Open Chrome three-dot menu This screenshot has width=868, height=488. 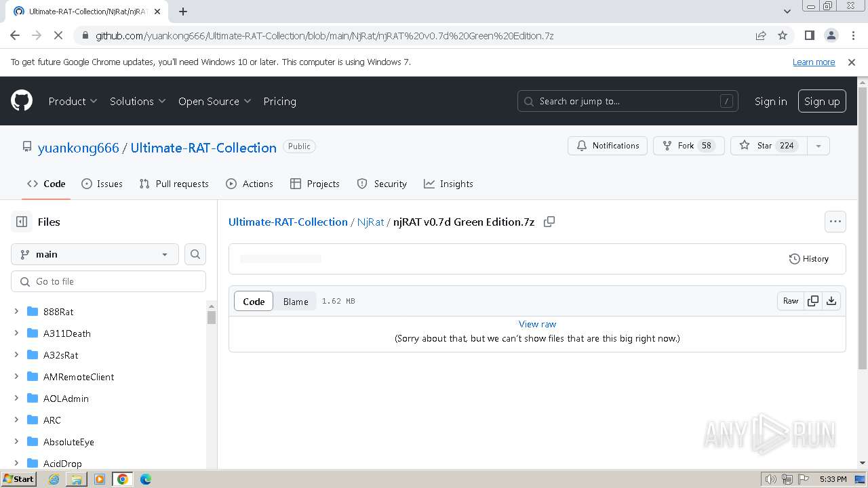click(852, 35)
